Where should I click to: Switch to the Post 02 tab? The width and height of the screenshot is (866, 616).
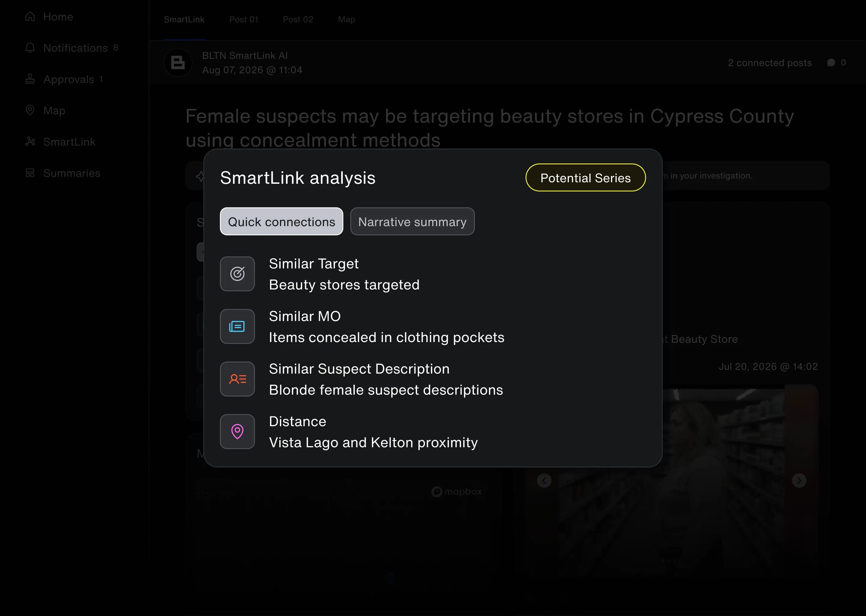tap(298, 19)
